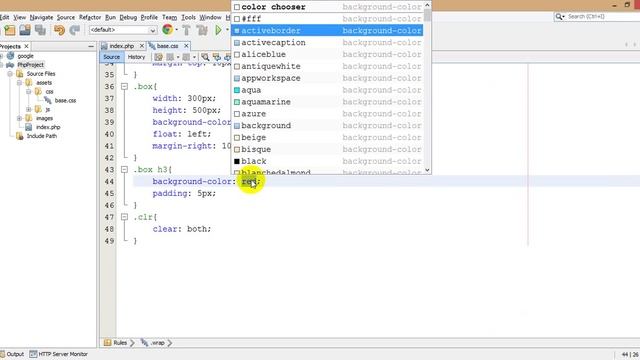Select #fff color suggestion

327,19
